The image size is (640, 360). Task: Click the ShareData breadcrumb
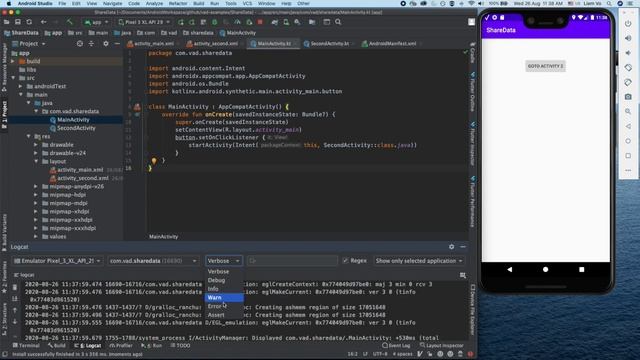[21, 33]
